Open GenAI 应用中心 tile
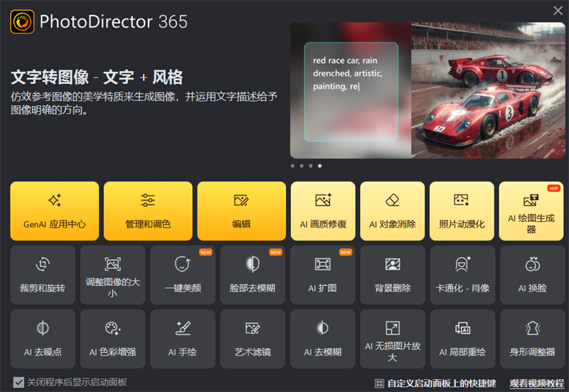Viewport: 569px width, 392px height. coord(55,211)
